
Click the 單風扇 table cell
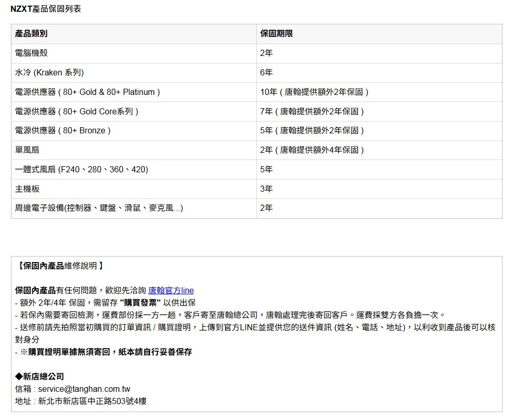[x=134, y=150]
